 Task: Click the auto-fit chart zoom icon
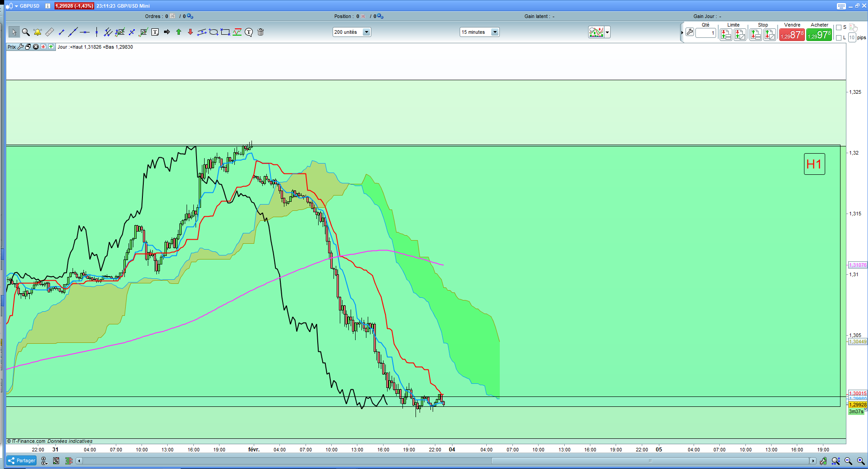coord(823,461)
